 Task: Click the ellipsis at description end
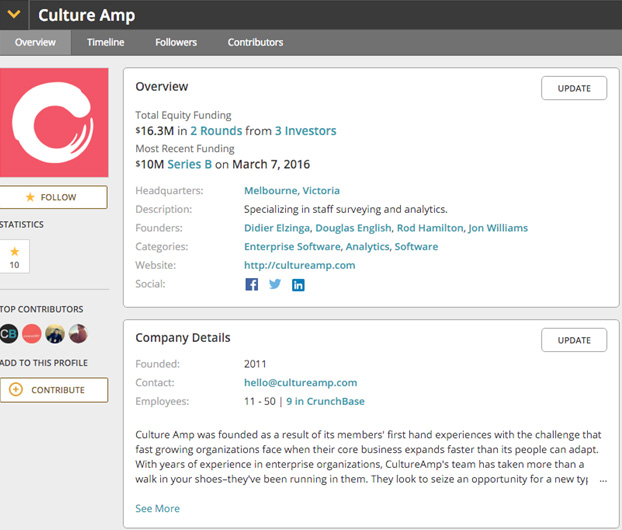coord(603,480)
